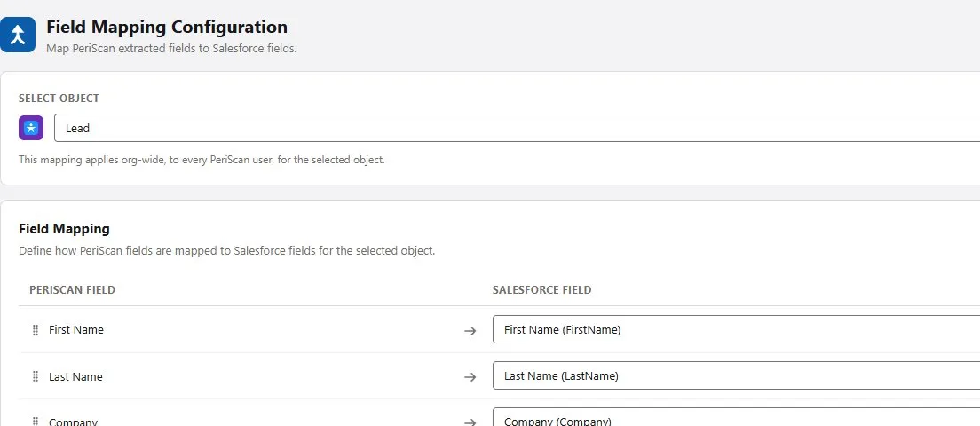Image resolution: width=980 pixels, height=426 pixels.
Task: Click the Company PeriScan field label
Action: pos(73,422)
